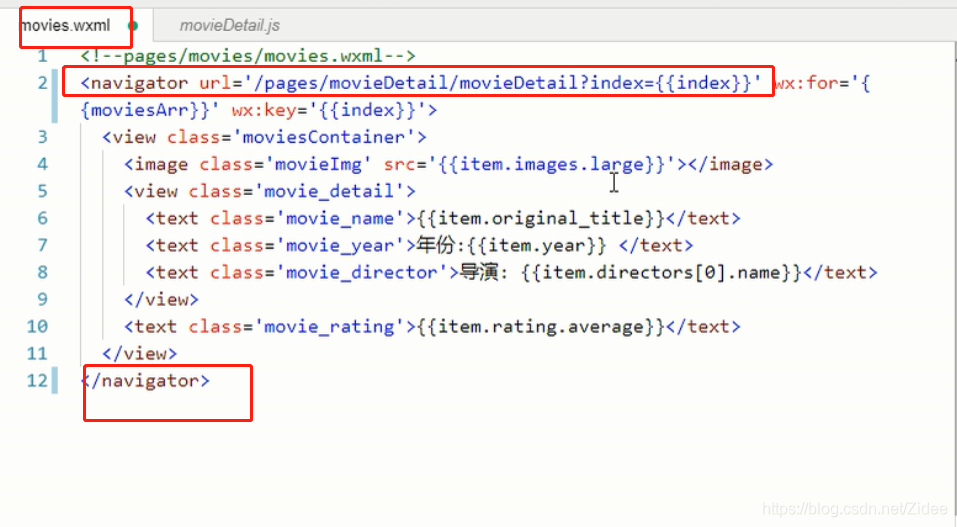Select line number 5 in gutter

(x=42, y=191)
